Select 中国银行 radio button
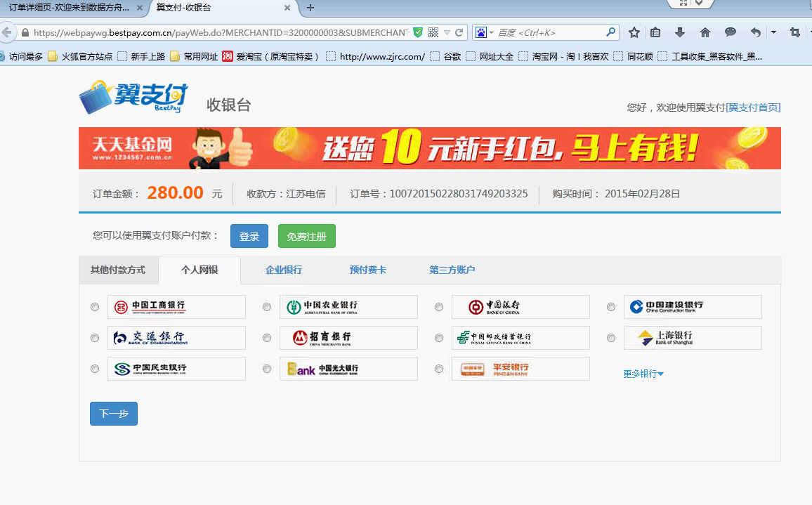Screen dimensions: 812x505 tap(439, 307)
